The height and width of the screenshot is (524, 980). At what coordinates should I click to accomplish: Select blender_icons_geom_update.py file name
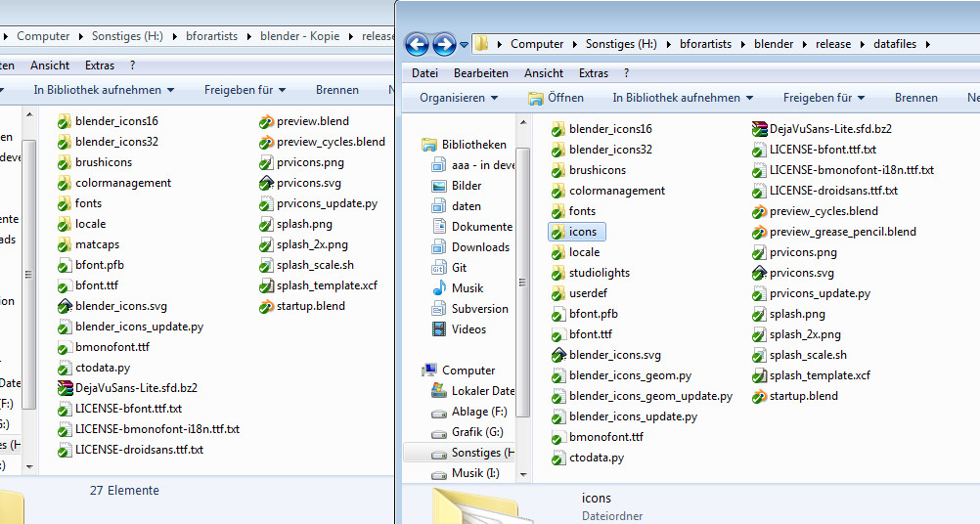650,396
